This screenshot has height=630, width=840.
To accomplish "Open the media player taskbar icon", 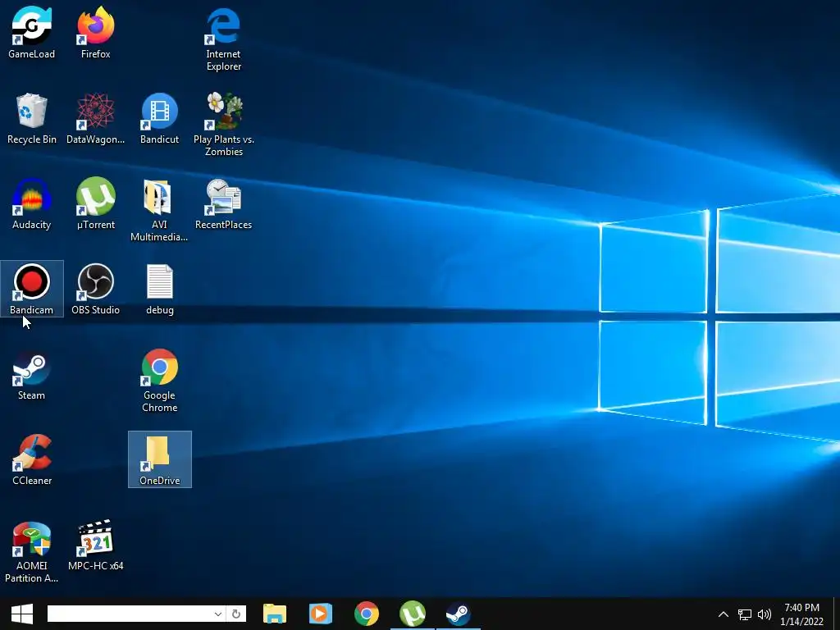I will 321,614.
